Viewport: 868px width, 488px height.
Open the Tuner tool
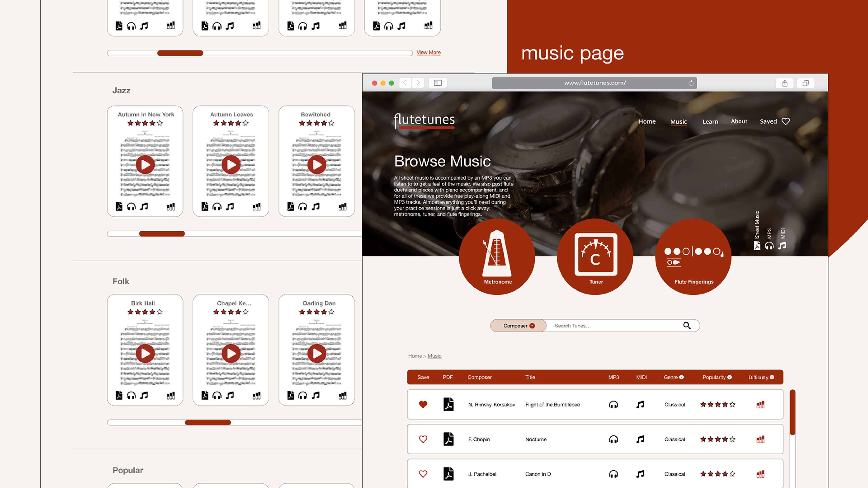(x=595, y=257)
